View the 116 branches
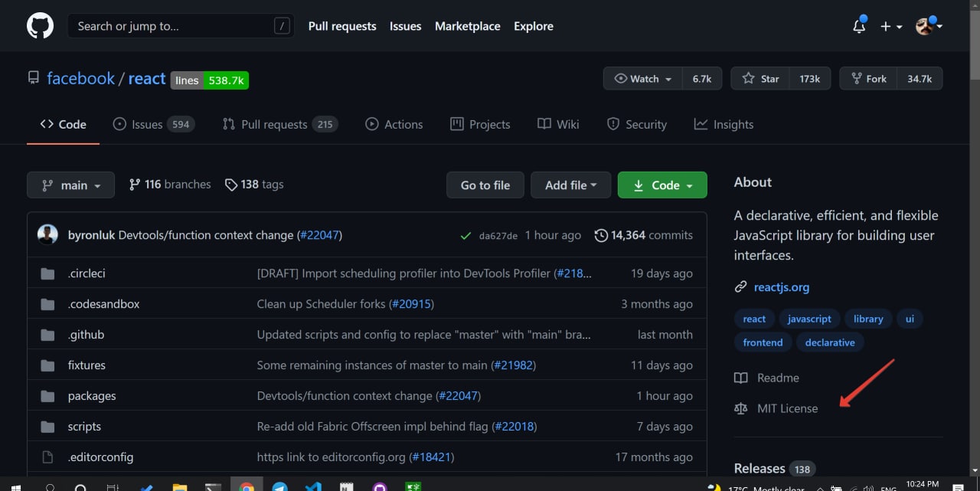Screen dimensions: 980x491 pyautogui.click(x=170, y=185)
